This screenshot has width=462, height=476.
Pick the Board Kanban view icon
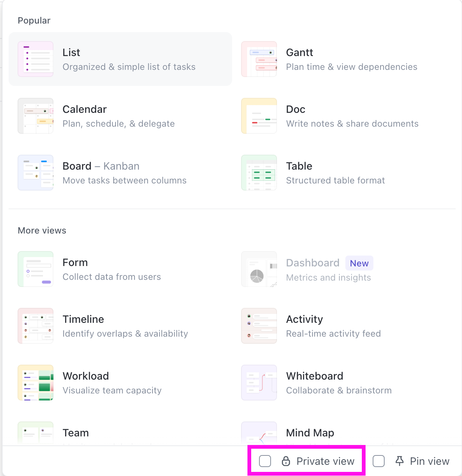pyautogui.click(x=36, y=173)
